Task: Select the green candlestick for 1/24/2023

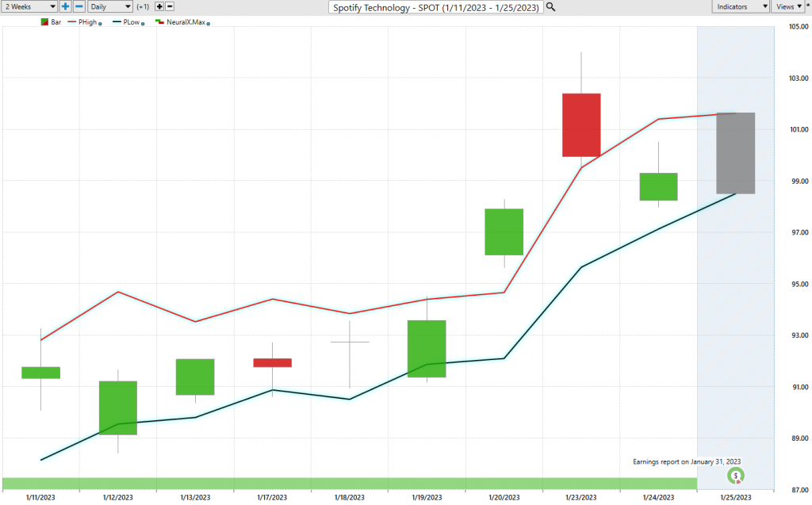Action: pyautogui.click(x=659, y=186)
